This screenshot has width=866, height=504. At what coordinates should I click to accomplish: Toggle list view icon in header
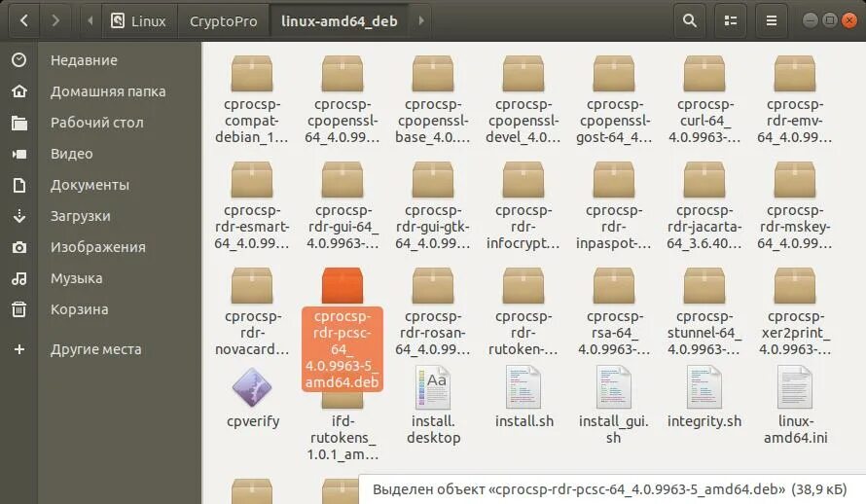pyautogui.click(x=730, y=21)
